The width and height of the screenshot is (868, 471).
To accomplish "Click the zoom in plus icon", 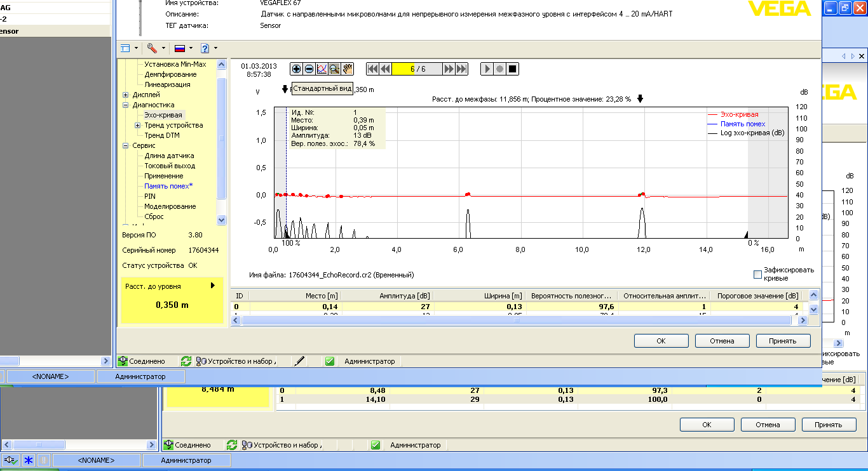I will pyautogui.click(x=297, y=69).
